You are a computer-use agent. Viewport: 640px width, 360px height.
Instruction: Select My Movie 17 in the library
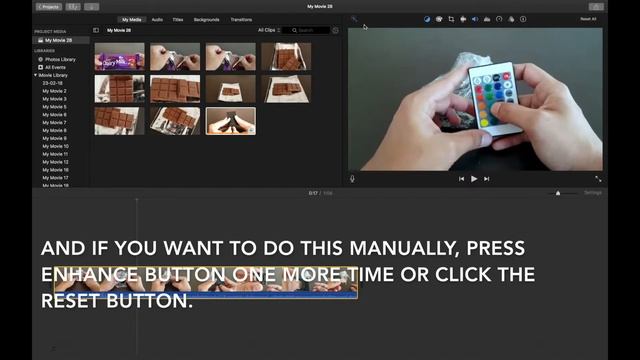click(56, 178)
